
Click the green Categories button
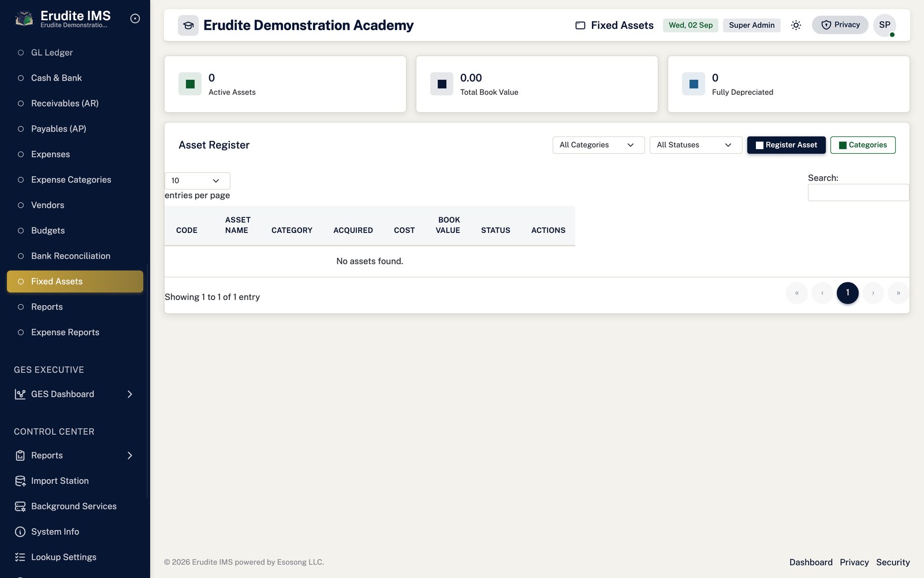click(863, 145)
